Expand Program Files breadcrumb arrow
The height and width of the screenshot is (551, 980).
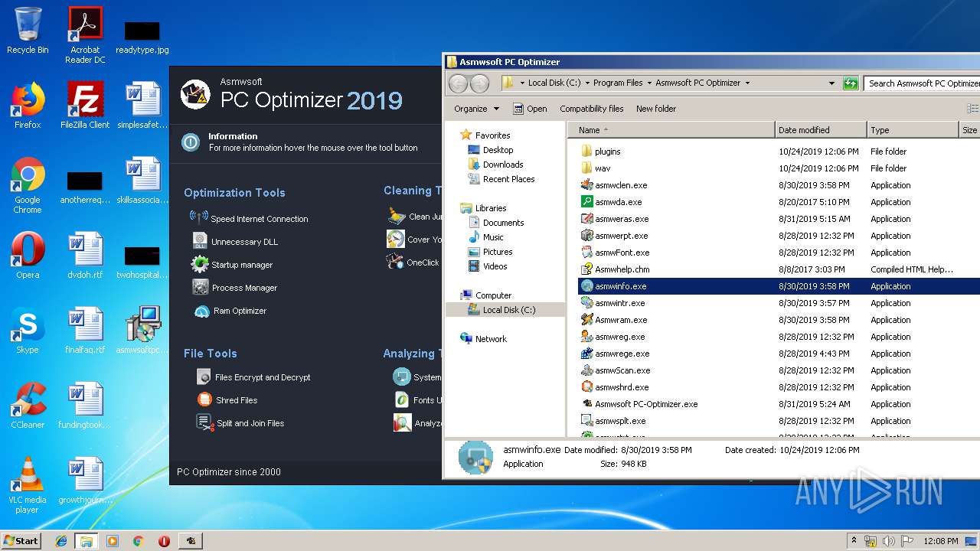coord(649,83)
